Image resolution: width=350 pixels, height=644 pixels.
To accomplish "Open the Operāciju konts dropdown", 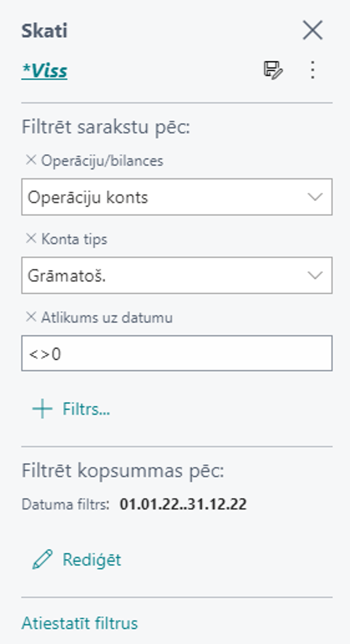I will point(165,197).
